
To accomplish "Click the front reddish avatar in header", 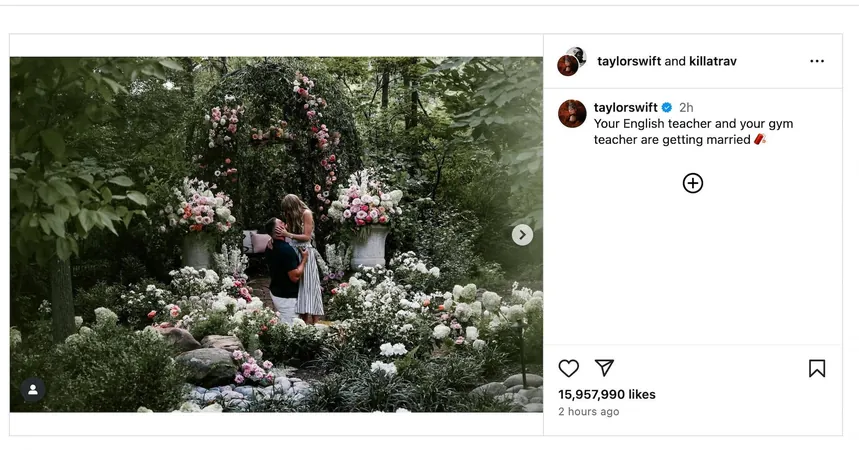I will [x=568, y=66].
